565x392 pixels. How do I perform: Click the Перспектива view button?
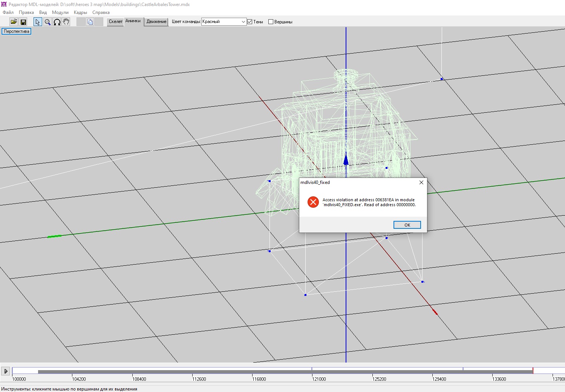click(x=17, y=31)
